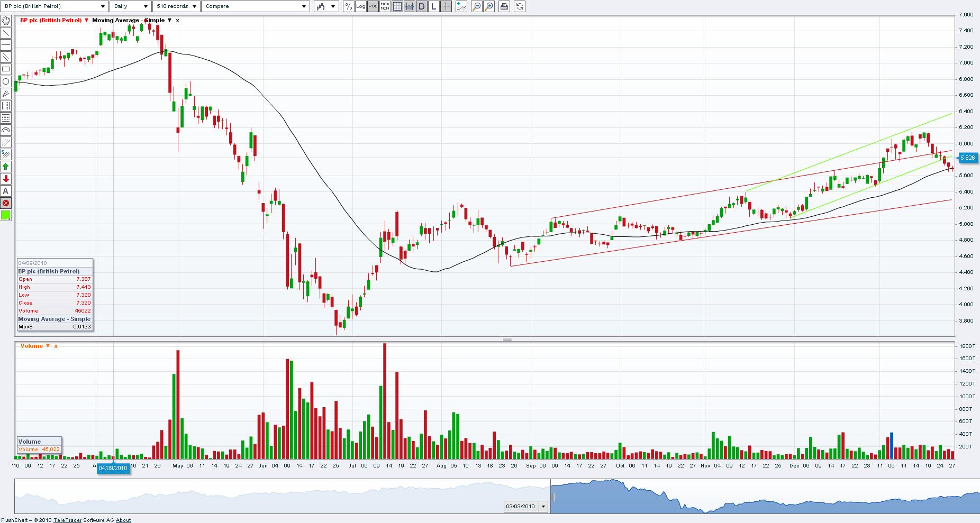Select the diagonal trend line tool

coord(6,33)
